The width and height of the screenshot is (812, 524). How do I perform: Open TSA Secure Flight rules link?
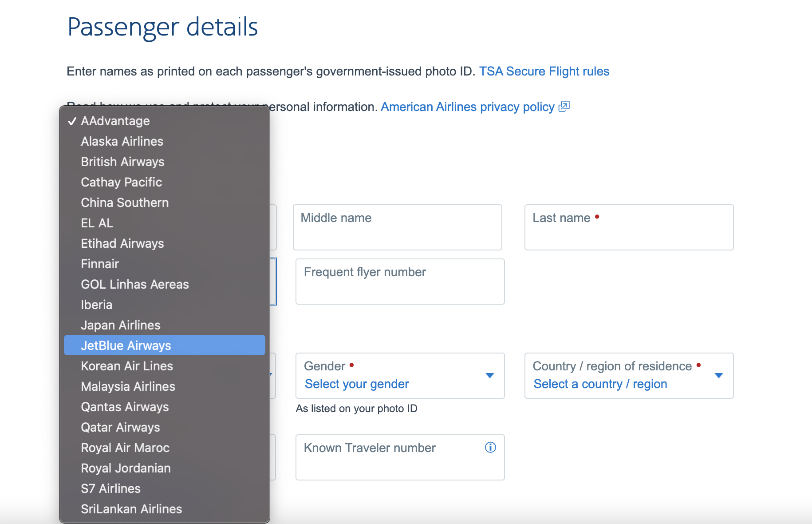click(x=544, y=71)
